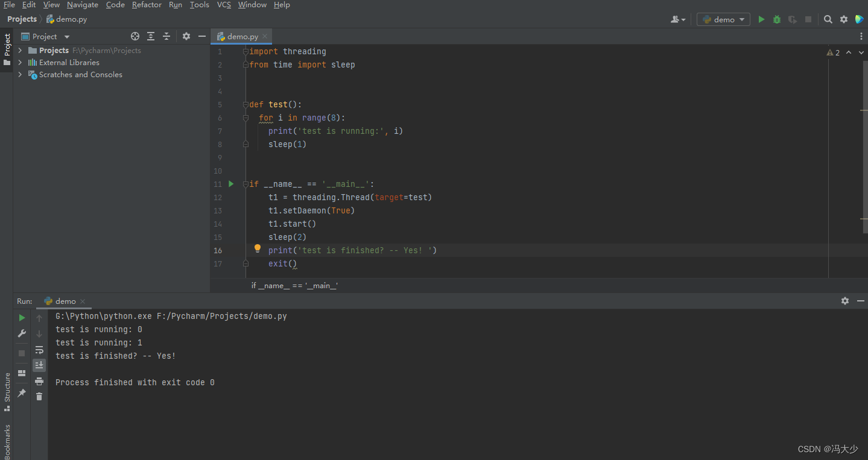Click the top toolbar stop square icon
868x460 pixels.
pyautogui.click(x=808, y=19)
